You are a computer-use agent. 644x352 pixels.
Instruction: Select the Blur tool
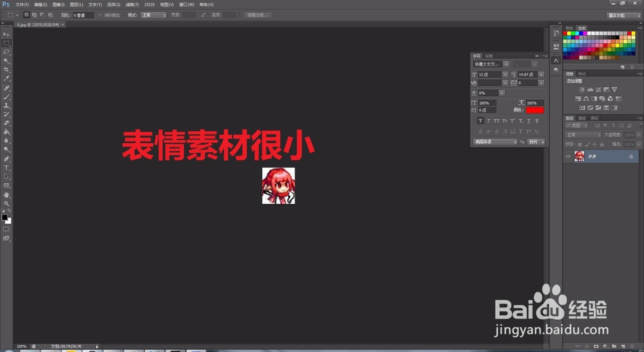6,141
